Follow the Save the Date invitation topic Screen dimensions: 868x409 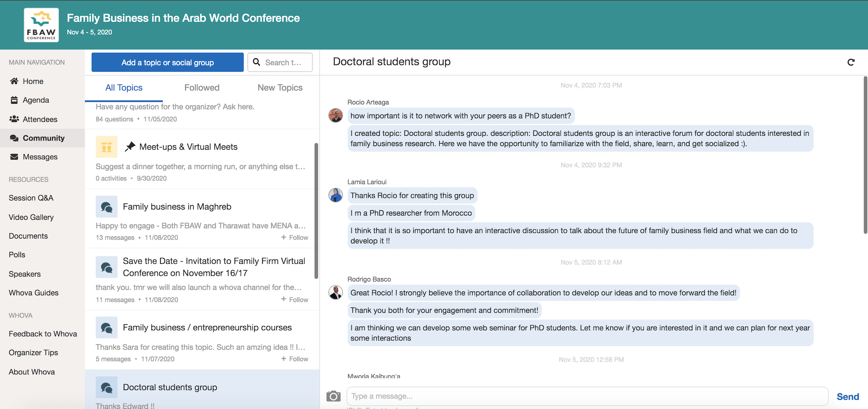[294, 300]
